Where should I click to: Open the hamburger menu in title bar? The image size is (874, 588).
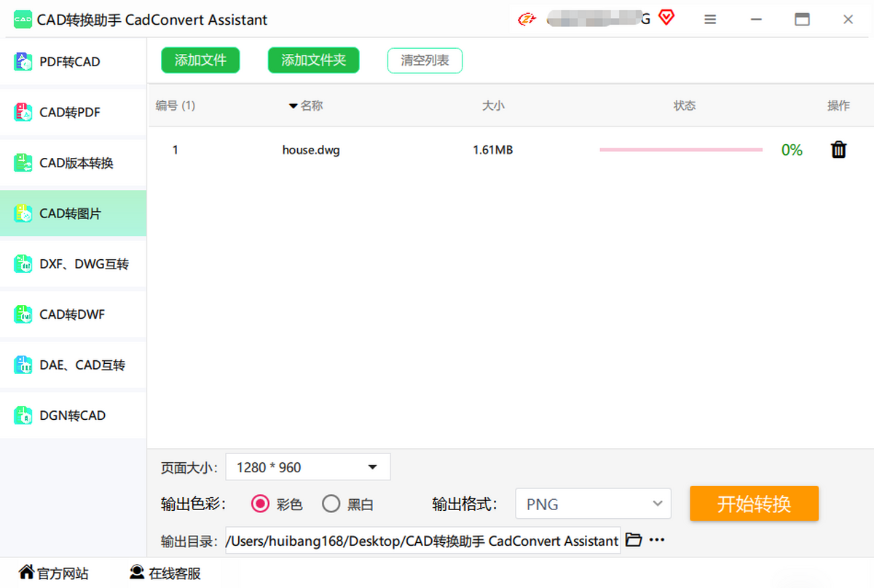[x=710, y=20]
